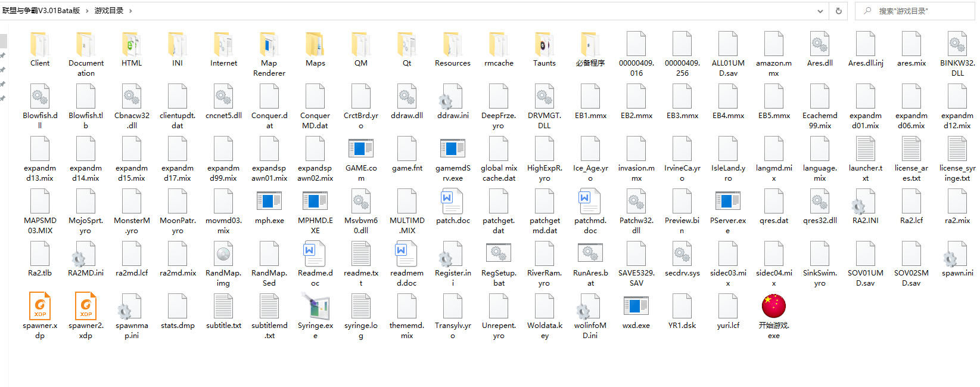Select the patchmd.doc document icon

pos(590,201)
